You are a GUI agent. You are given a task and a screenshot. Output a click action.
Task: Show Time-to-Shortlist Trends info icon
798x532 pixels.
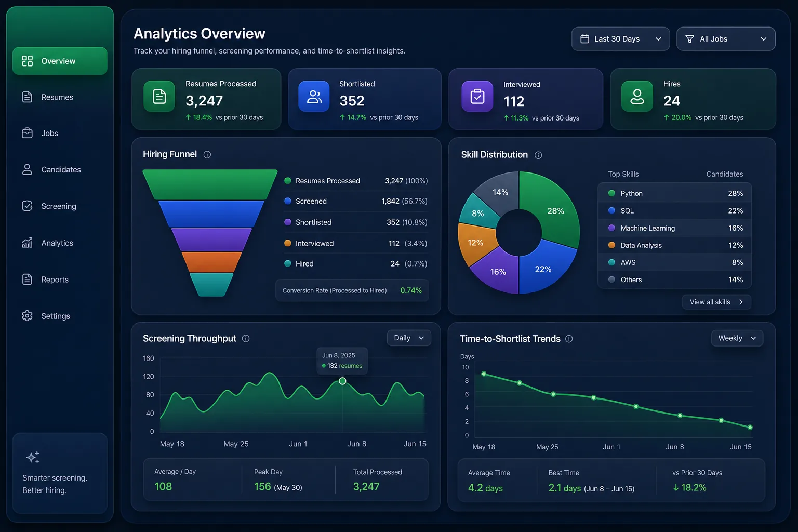click(569, 339)
